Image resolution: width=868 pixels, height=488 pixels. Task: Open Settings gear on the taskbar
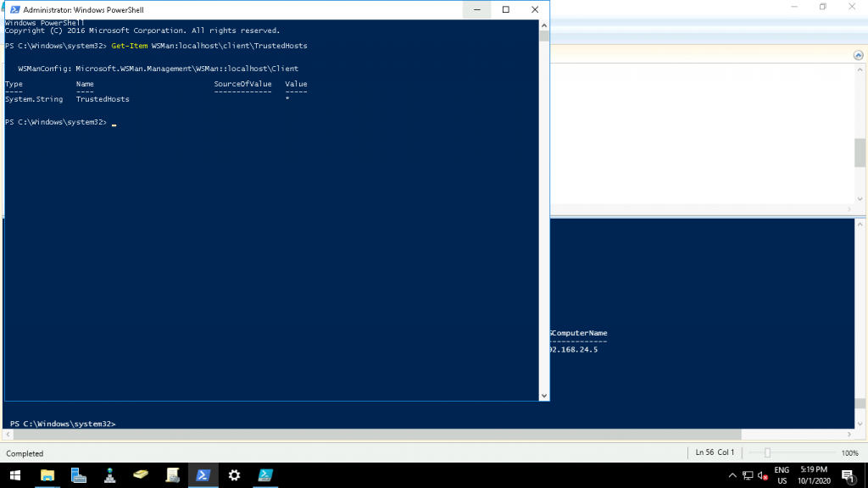point(234,475)
